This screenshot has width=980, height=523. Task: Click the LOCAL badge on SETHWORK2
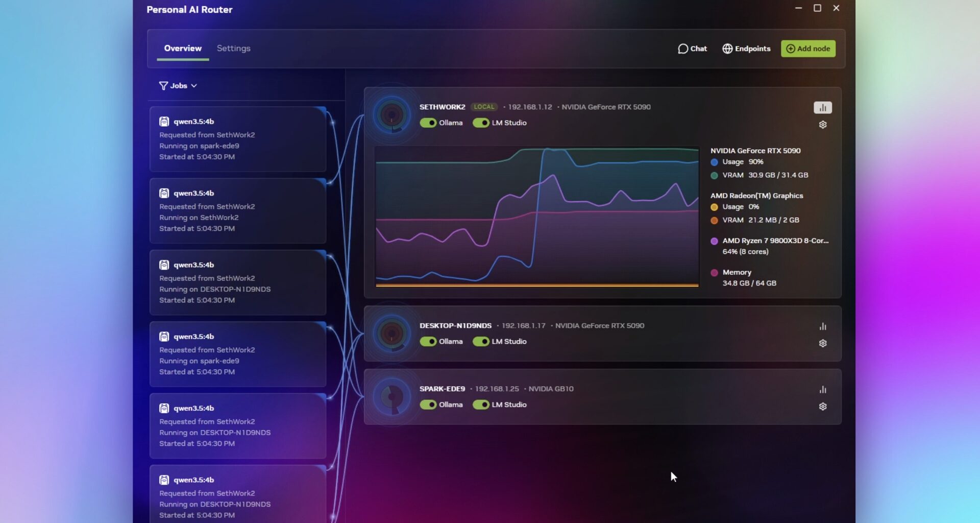point(484,107)
